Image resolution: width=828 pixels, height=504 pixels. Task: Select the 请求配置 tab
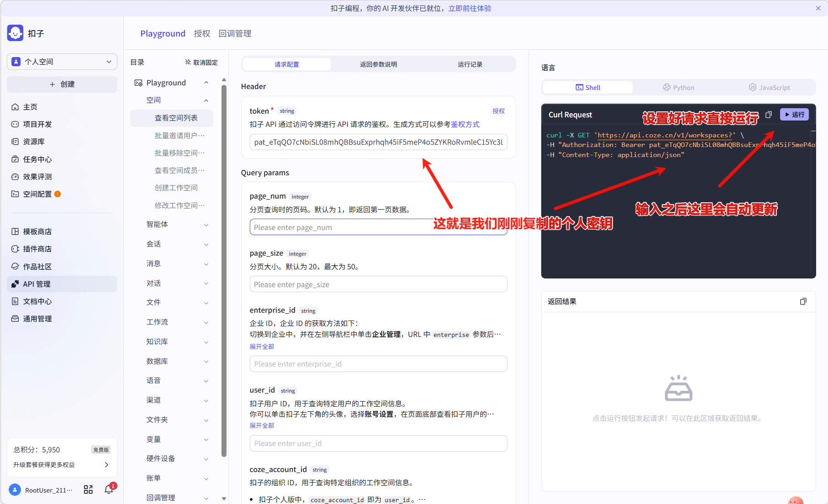(x=287, y=64)
